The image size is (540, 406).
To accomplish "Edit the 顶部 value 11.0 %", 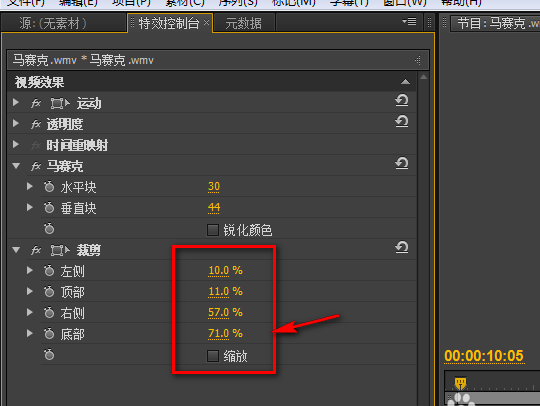I will [x=225, y=292].
